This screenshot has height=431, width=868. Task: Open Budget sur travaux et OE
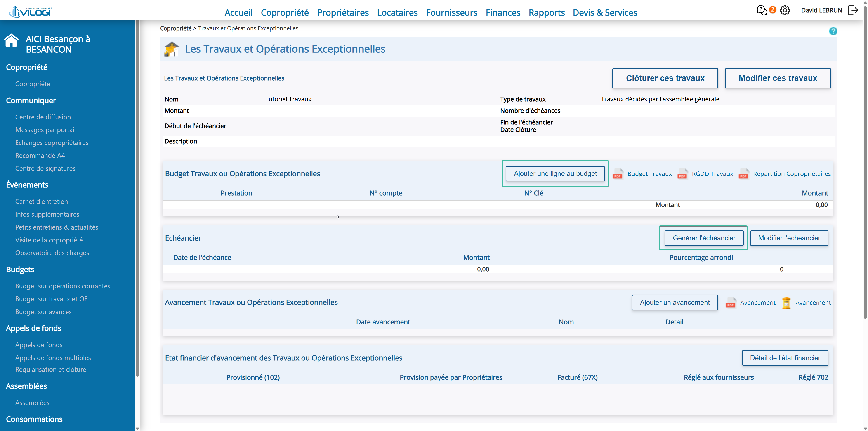51,299
